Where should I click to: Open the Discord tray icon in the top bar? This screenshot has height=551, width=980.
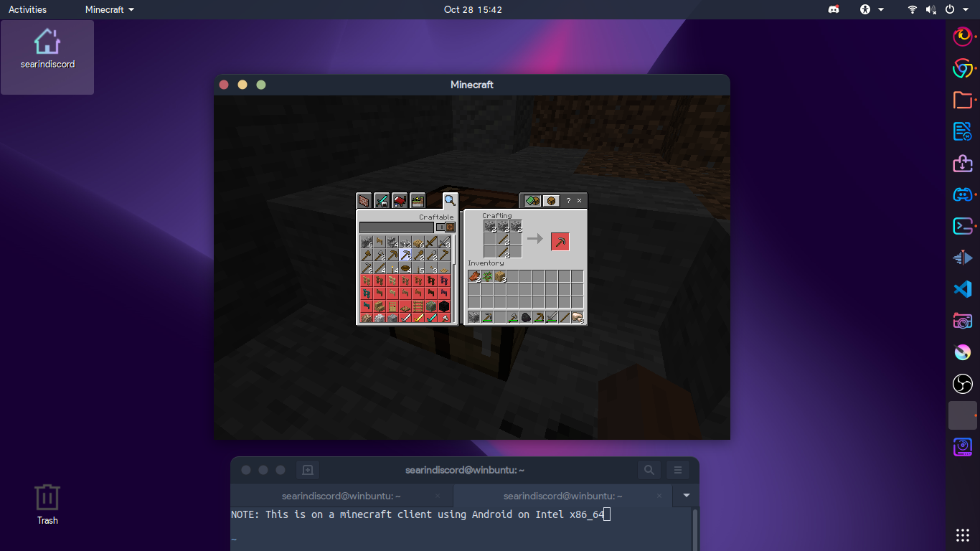(834, 9)
